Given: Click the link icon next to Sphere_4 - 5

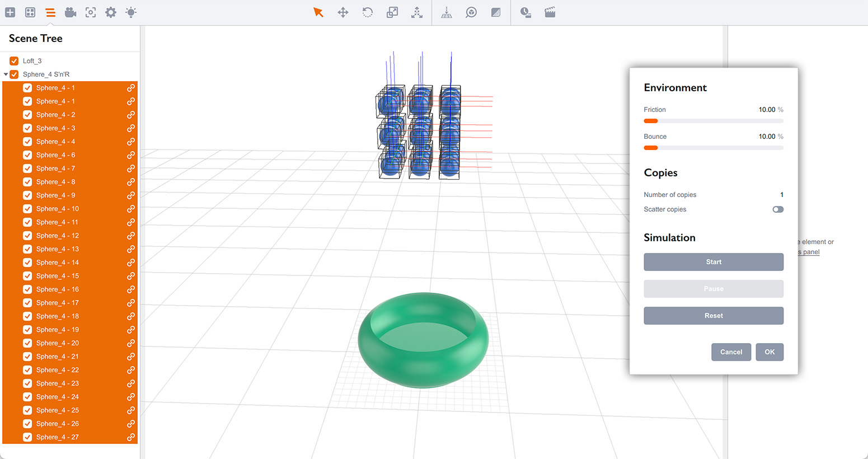Looking at the screenshot, I should (x=131, y=154).
